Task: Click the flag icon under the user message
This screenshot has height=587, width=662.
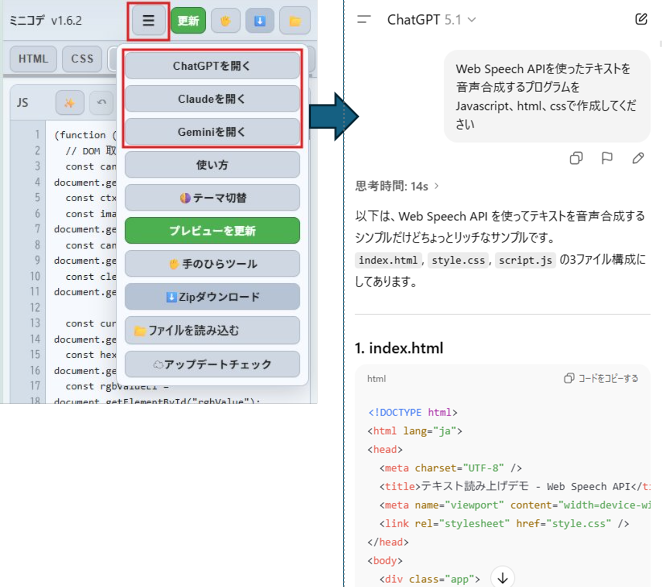Action: [607, 158]
